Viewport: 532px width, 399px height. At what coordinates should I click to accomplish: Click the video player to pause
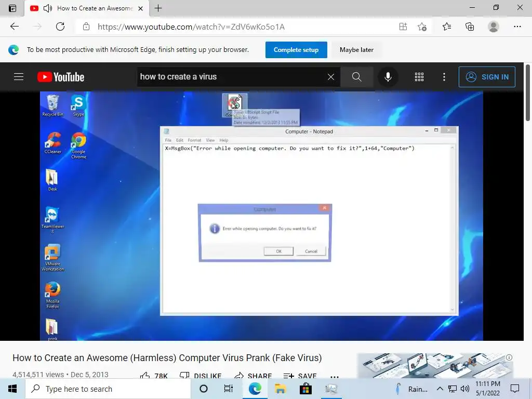coord(261,216)
